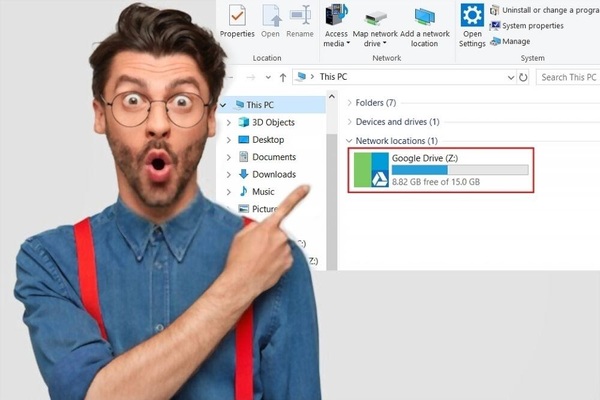
Task: Open the Properties ribbon button
Action: tap(237, 21)
